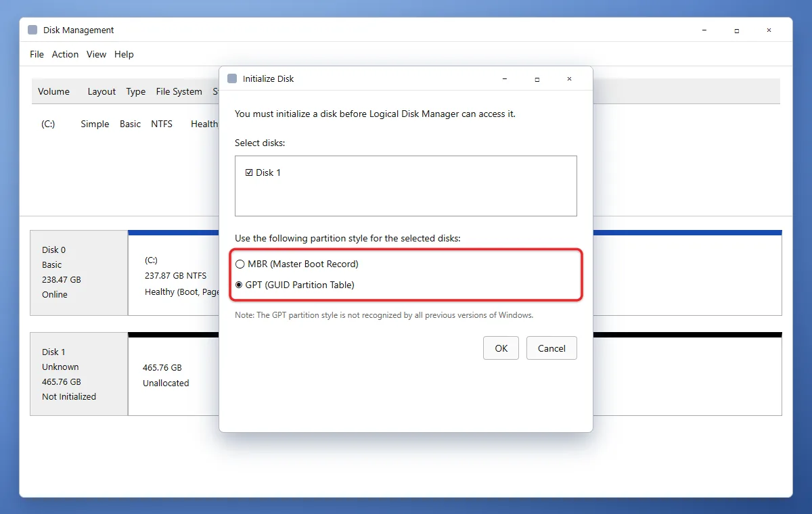The height and width of the screenshot is (514, 812).
Task: Sort by the Volume column header
Action: (53, 91)
